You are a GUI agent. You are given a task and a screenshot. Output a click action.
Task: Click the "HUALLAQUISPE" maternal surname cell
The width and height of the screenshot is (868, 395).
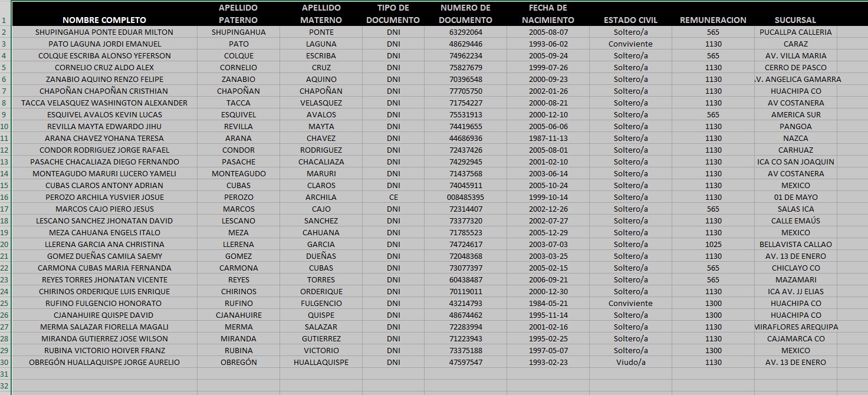pyautogui.click(x=321, y=362)
